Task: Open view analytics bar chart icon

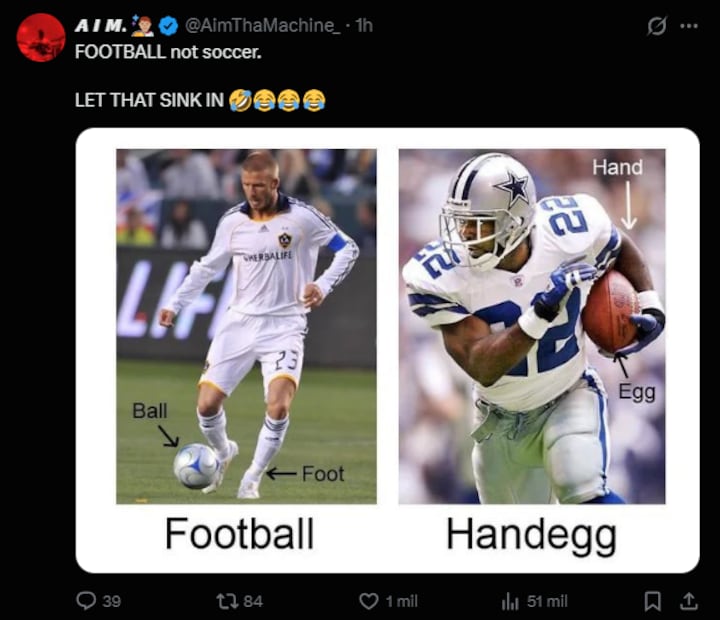Action: [x=510, y=601]
